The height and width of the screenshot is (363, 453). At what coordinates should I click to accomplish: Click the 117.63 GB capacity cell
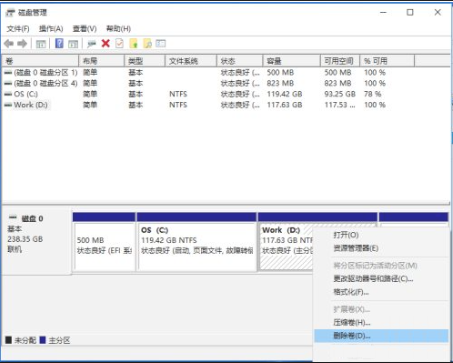pyautogui.click(x=284, y=105)
